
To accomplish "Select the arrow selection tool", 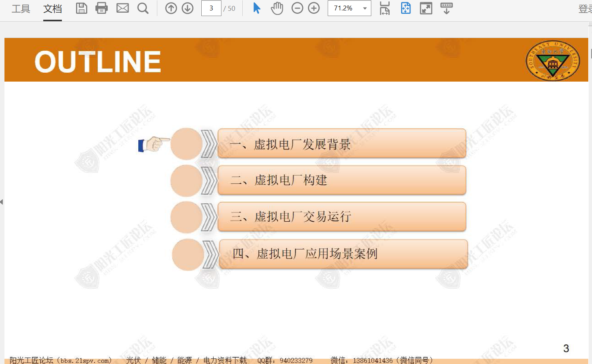I will 256,8.
